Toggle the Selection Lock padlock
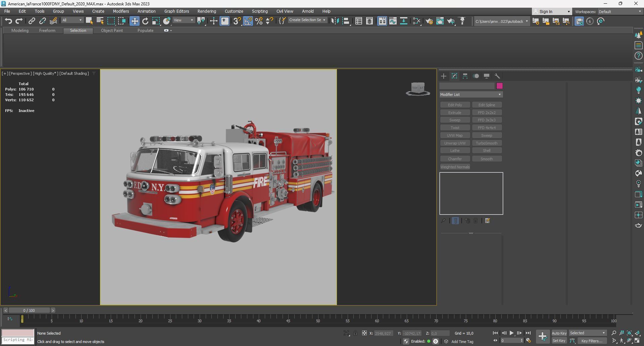Image resolution: width=644 pixels, height=346 pixels. coord(355,333)
